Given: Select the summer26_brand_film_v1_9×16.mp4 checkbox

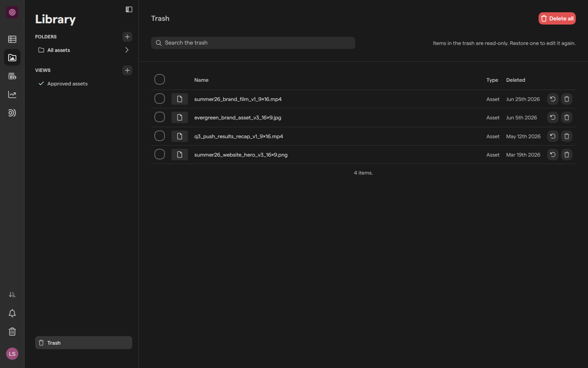Looking at the screenshot, I should tap(160, 99).
